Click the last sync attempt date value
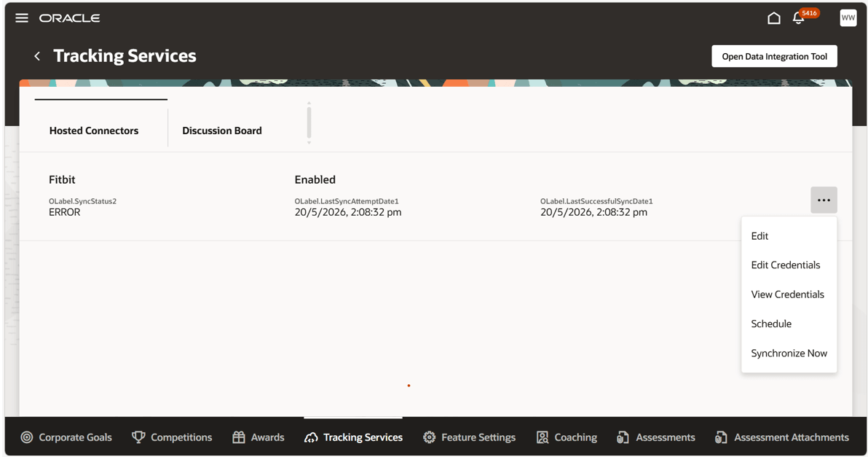 [x=347, y=212]
